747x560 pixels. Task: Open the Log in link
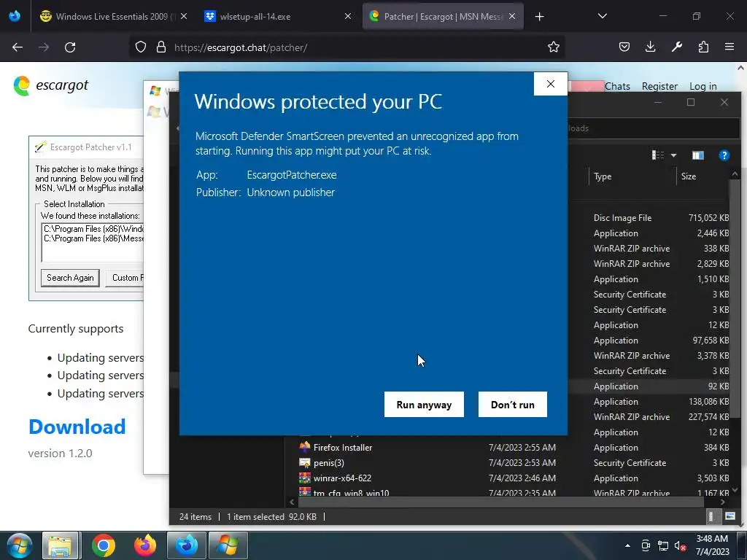point(703,86)
